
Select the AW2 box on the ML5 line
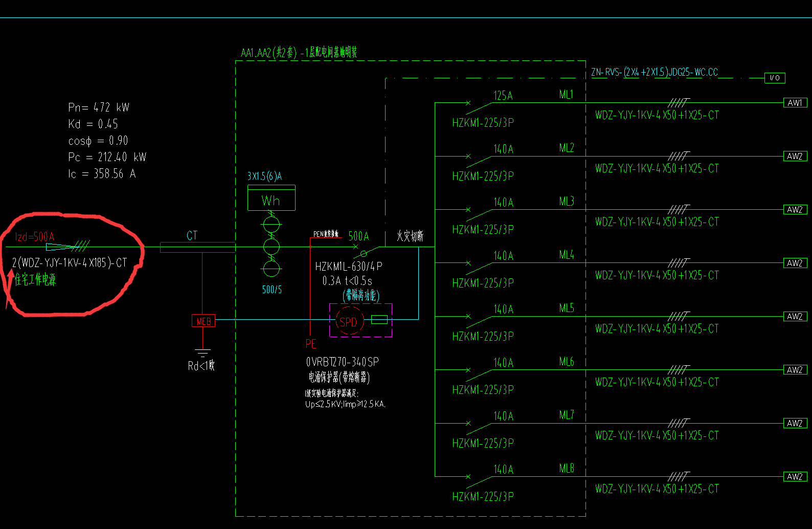[x=795, y=317]
